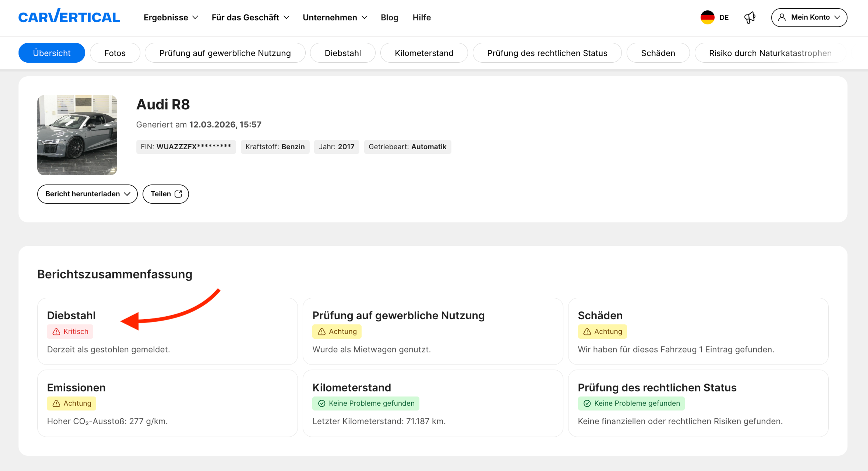Select the Übersicht tab
868x471 pixels.
click(x=52, y=53)
